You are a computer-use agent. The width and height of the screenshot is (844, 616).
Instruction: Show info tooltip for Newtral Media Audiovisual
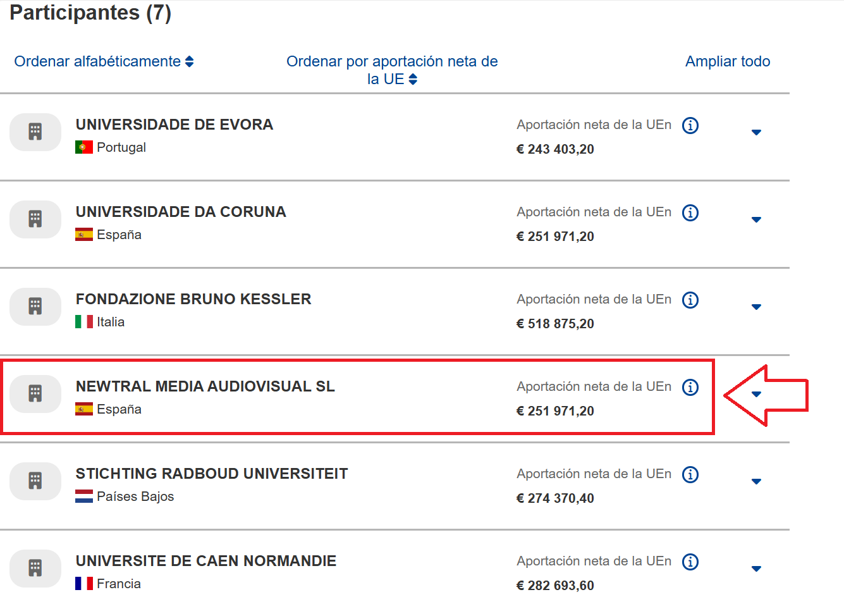click(x=690, y=387)
